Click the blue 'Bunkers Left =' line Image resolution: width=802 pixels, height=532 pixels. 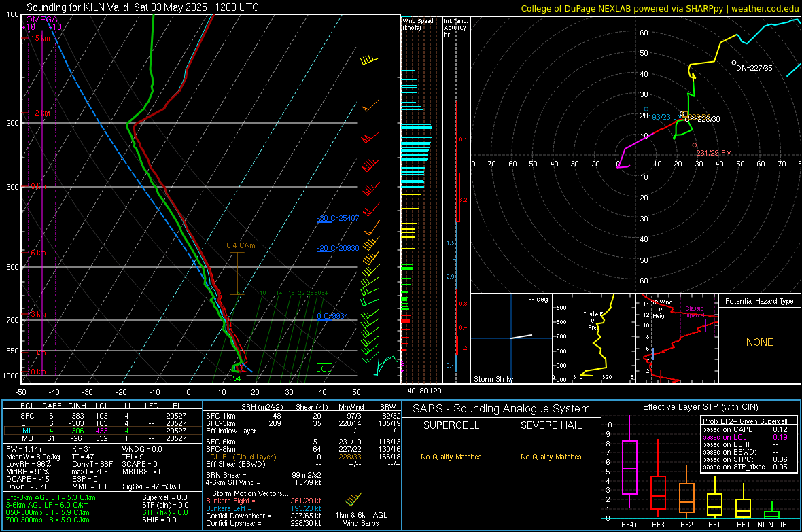coord(264,508)
